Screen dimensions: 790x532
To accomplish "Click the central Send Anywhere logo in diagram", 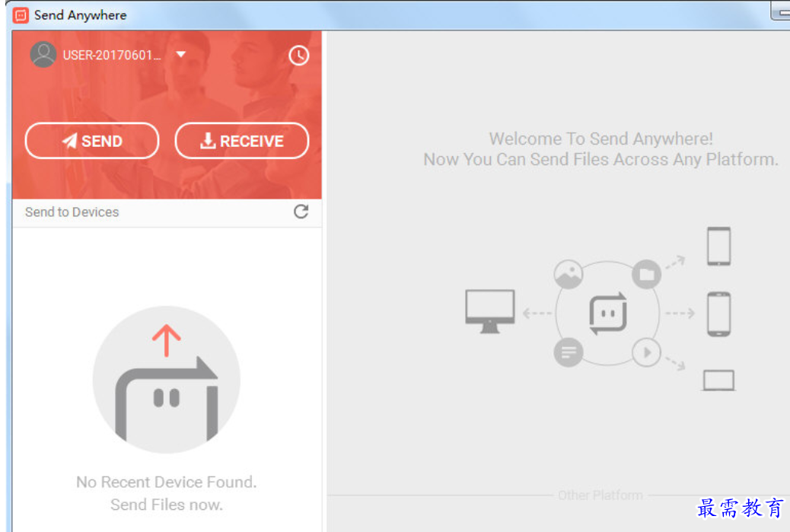I will click(x=608, y=314).
